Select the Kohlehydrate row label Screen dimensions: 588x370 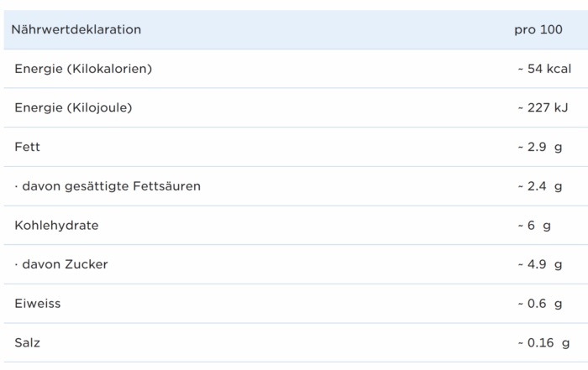pos(56,226)
